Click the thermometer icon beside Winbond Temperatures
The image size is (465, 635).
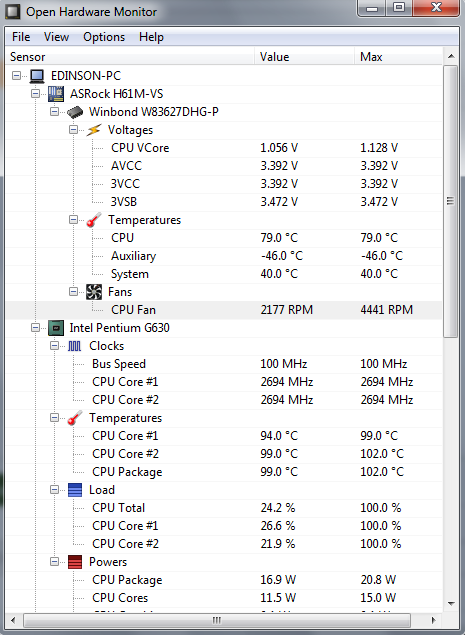click(94, 220)
